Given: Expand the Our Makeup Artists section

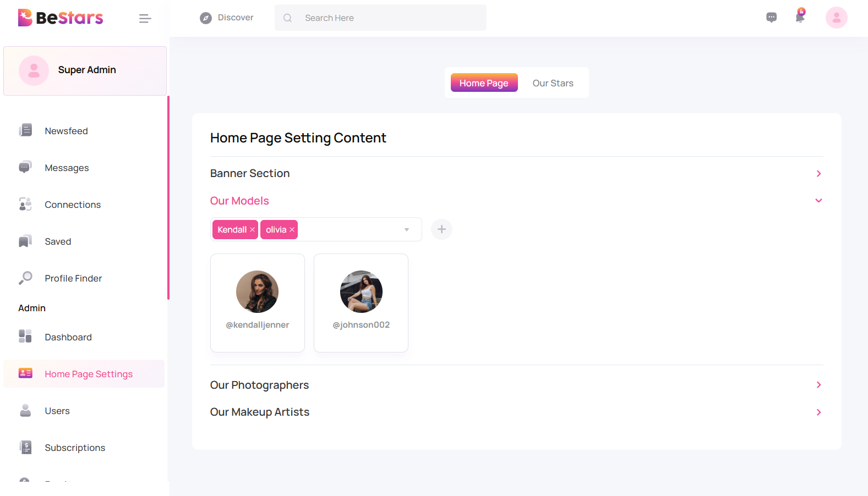Looking at the screenshot, I should (x=818, y=412).
